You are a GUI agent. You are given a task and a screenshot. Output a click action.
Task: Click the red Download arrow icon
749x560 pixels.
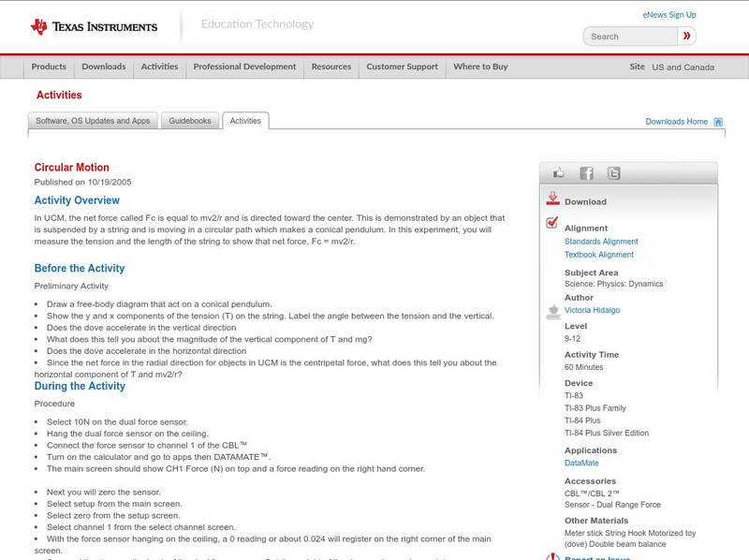click(553, 199)
